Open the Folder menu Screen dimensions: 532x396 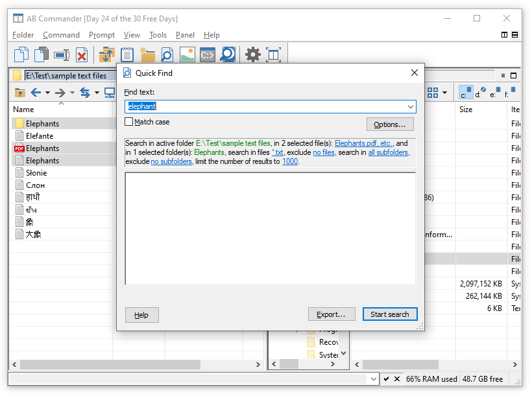coord(23,35)
